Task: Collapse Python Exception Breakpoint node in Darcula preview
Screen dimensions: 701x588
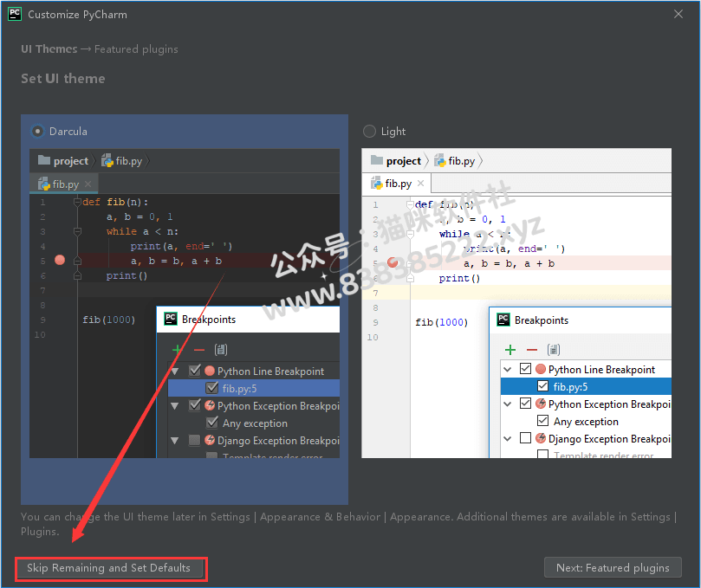Action: pyautogui.click(x=175, y=406)
